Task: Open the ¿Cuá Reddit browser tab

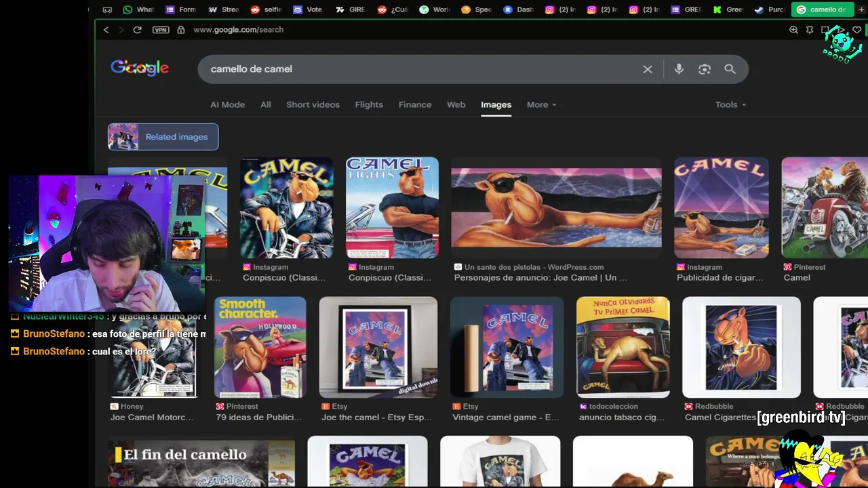Action: click(x=392, y=9)
